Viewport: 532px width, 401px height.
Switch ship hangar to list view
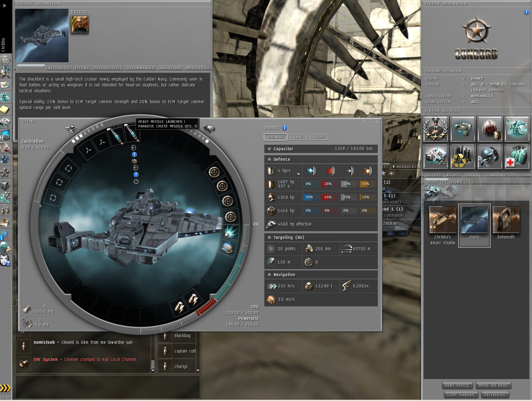tap(458, 193)
